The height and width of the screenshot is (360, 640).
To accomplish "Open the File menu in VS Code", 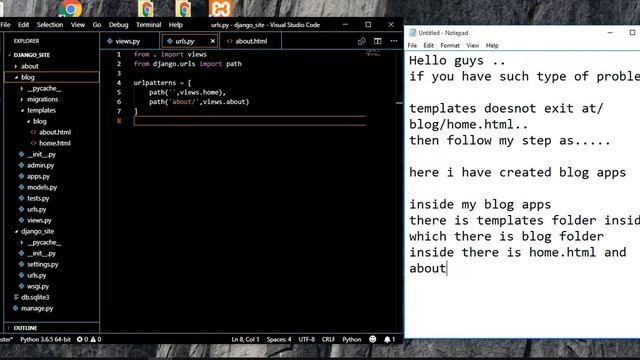I will click(6, 24).
